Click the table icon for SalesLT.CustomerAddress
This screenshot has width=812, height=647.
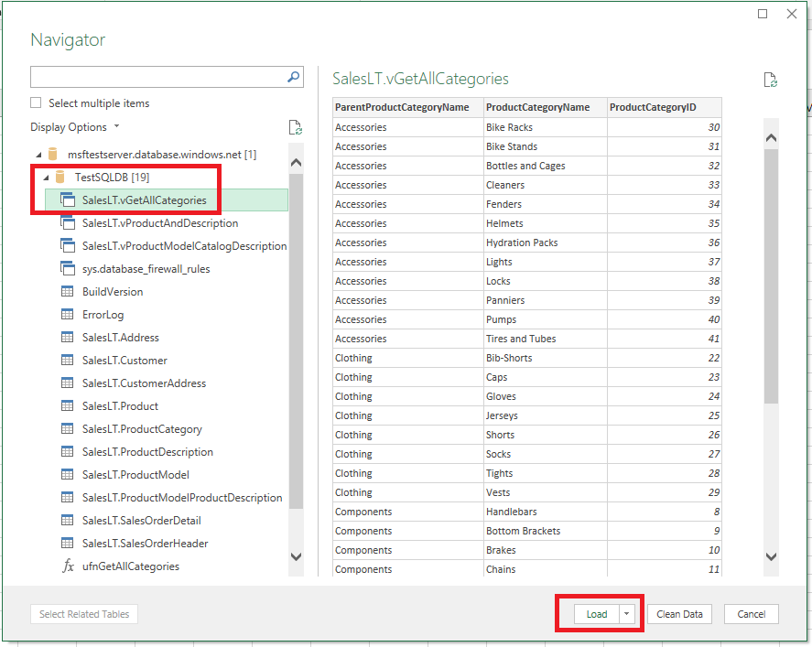68,383
